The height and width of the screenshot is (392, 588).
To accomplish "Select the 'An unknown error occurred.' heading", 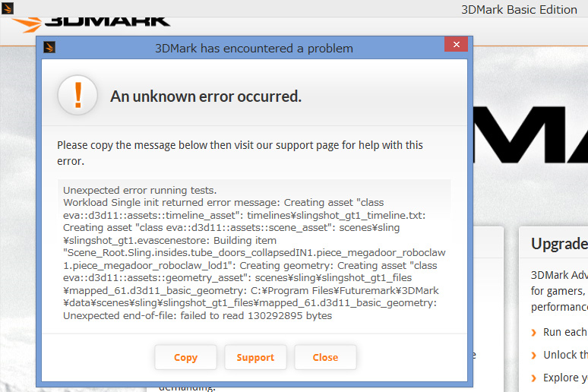I will 206,96.
